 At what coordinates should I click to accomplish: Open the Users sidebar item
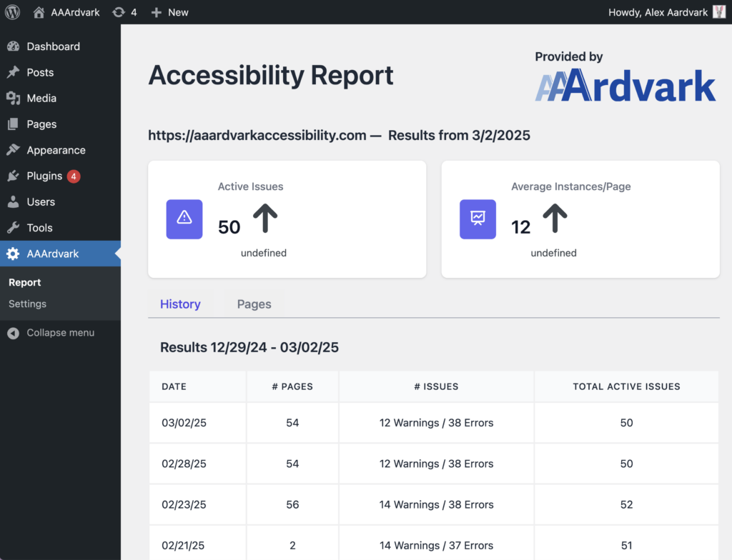click(x=41, y=201)
